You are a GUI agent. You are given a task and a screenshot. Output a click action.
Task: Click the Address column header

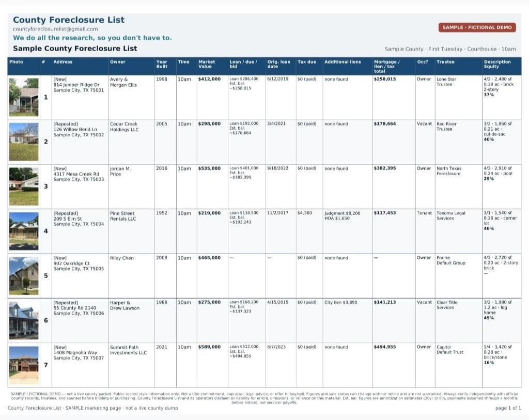(63, 62)
